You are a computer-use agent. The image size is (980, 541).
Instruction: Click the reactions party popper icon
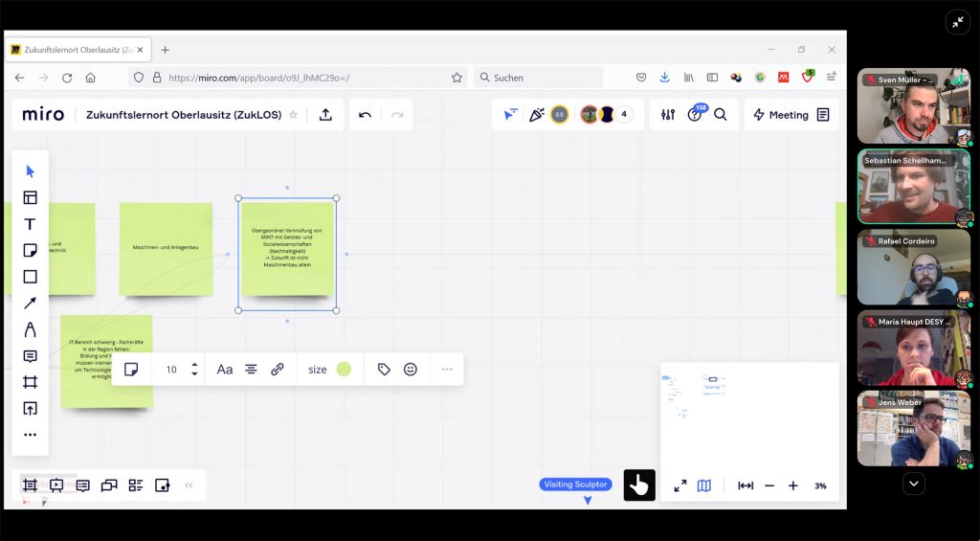(x=536, y=115)
